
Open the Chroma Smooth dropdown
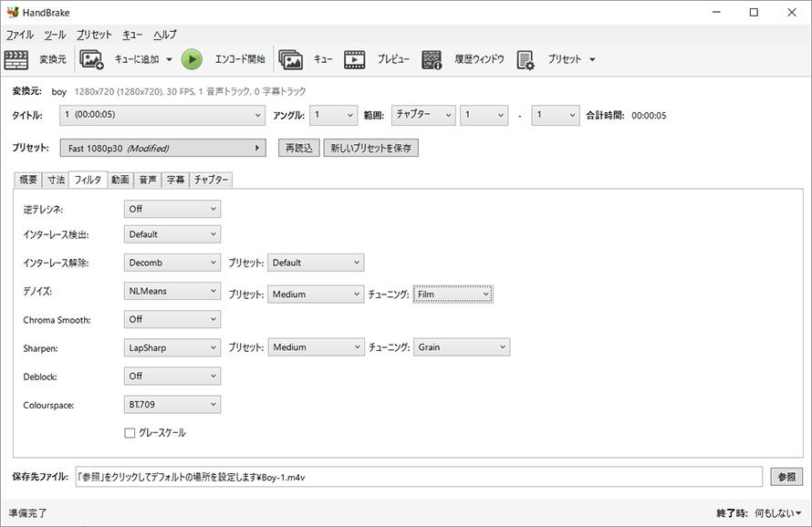click(x=172, y=319)
